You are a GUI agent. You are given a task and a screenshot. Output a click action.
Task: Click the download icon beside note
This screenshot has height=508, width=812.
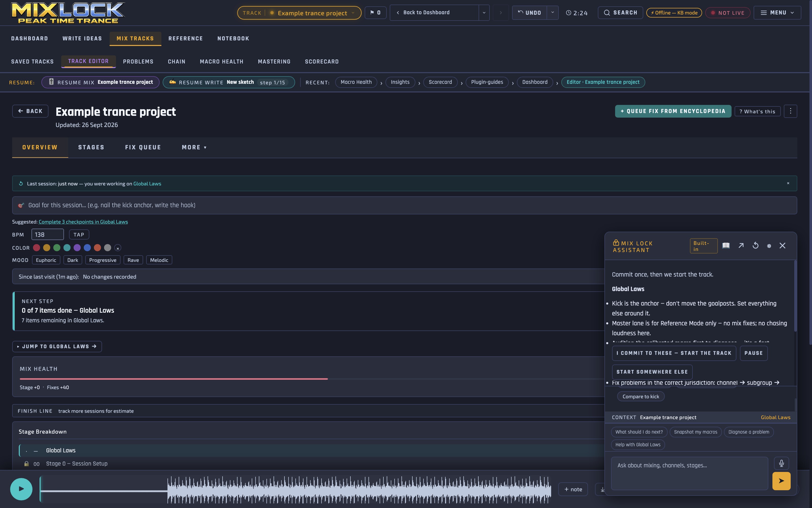pos(602,489)
